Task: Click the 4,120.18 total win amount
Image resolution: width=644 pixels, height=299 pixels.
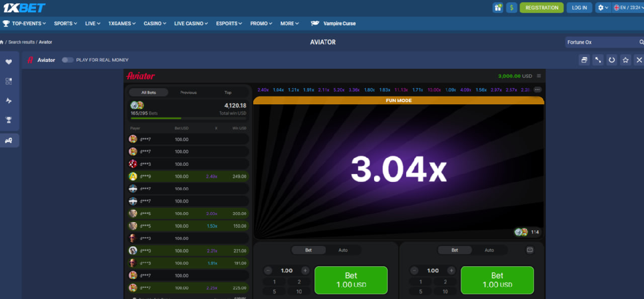Action: click(235, 106)
